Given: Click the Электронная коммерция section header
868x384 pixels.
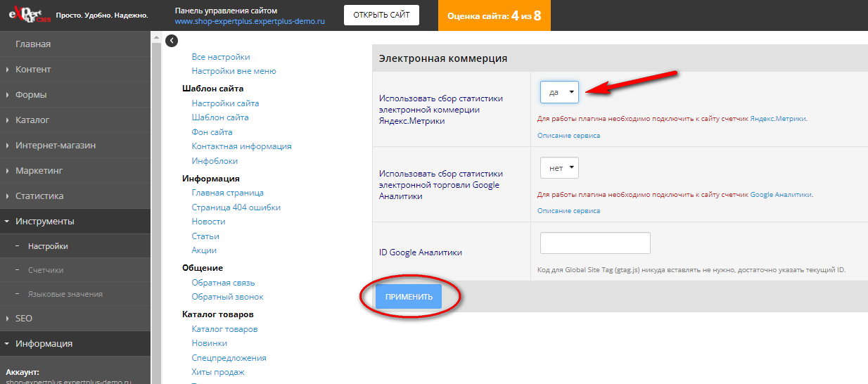Looking at the screenshot, I should [x=443, y=59].
